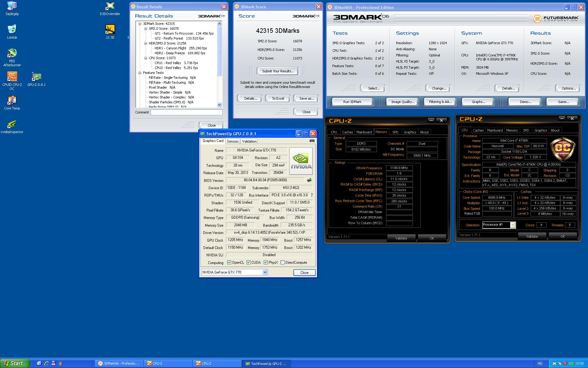Viewport: 588px width, 368px height.
Task: Open the Lomtár recycle bin icon
Action: 12,32
